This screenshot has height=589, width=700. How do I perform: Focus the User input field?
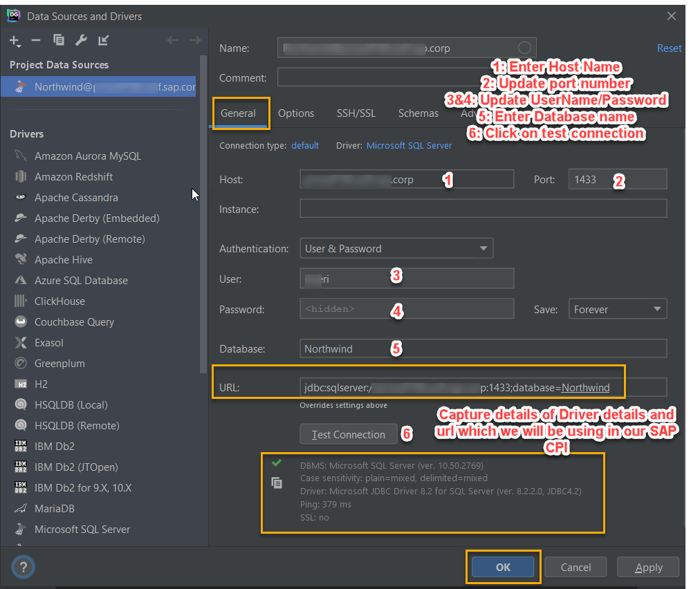point(407,279)
